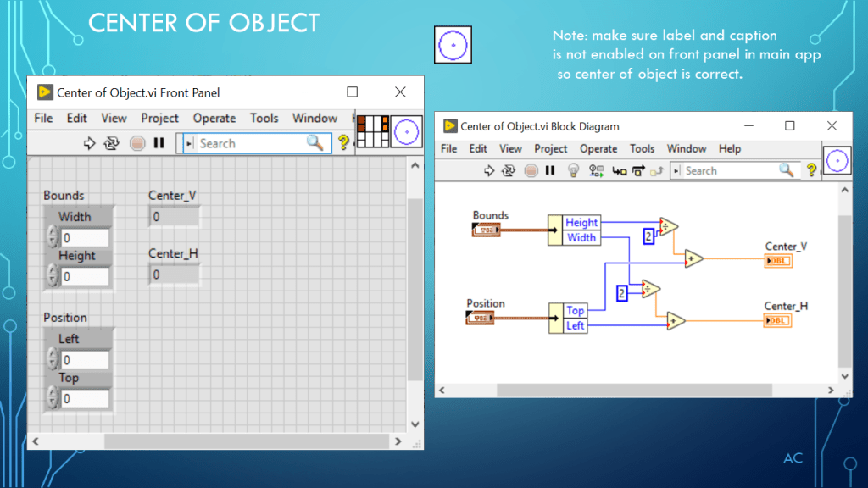The height and width of the screenshot is (488, 868).
Task: Click Run arrow in Block Diagram toolbar
Action: tap(489, 171)
